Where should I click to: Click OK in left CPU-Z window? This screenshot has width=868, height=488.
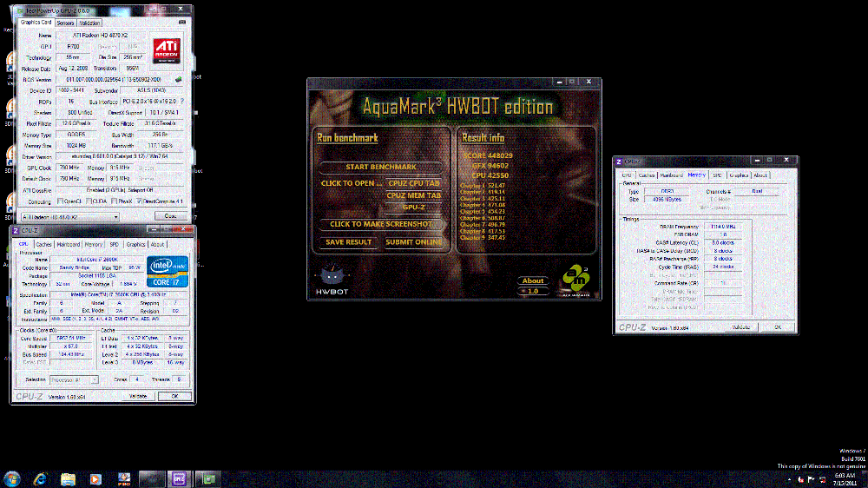175,397
